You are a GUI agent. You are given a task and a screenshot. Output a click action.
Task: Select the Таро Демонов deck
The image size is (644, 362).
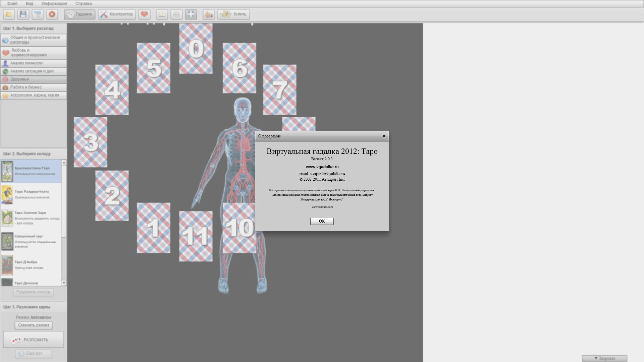[x=31, y=282]
